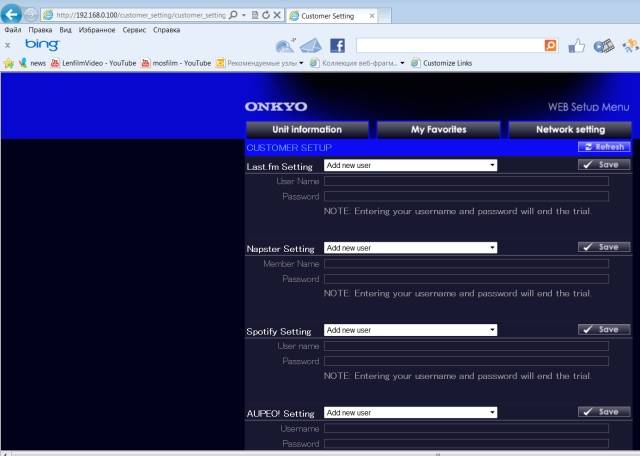Click the Bing logo in the toolbar
The image size is (640, 456).
[x=42, y=45]
